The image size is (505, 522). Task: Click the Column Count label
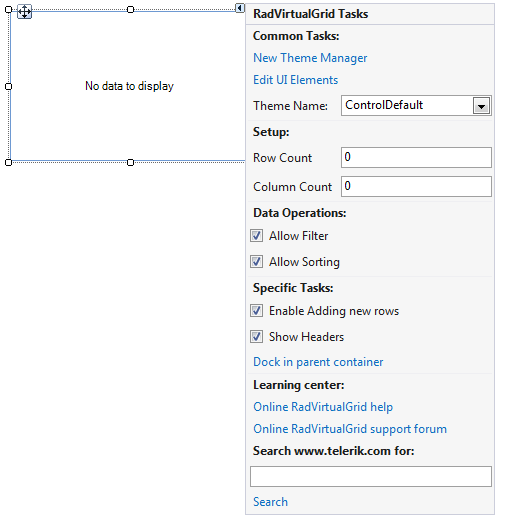[x=293, y=187]
